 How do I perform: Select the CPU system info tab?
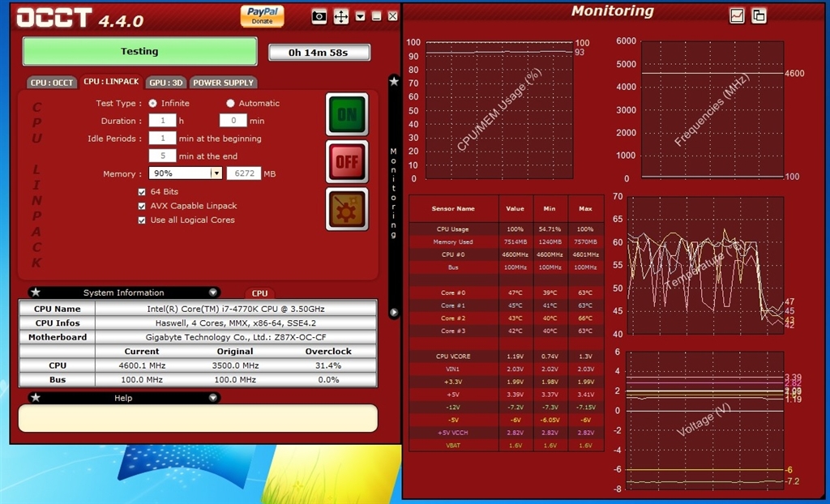pyautogui.click(x=259, y=293)
